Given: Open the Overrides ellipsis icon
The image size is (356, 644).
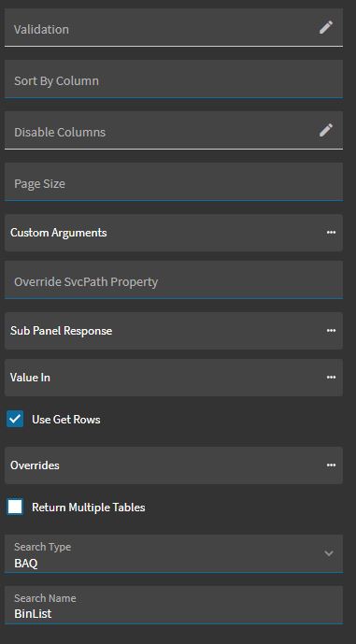Looking at the screenshot, I should [331, 465].
